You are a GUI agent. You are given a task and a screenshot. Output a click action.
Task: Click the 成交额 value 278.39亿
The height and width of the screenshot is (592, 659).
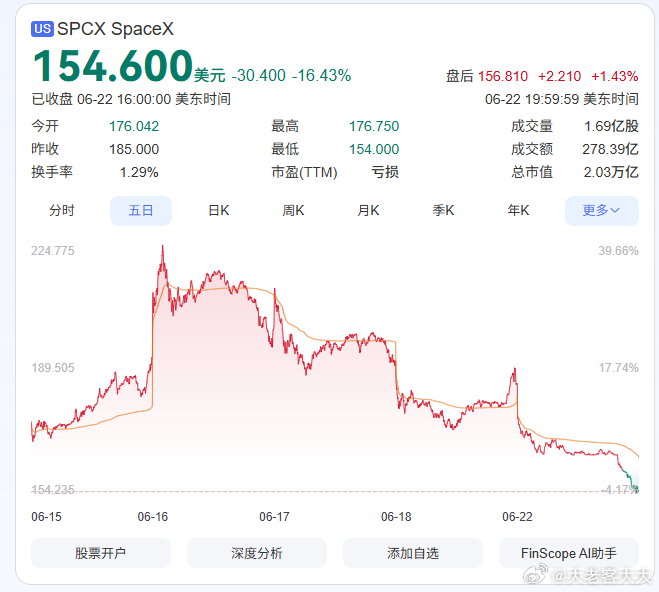click(x=610, y=149)
